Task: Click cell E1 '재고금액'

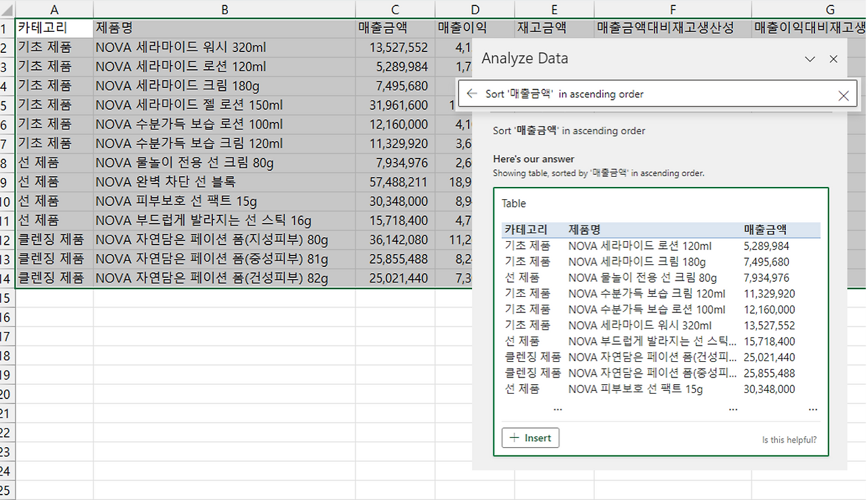Action: coord(554,28)
